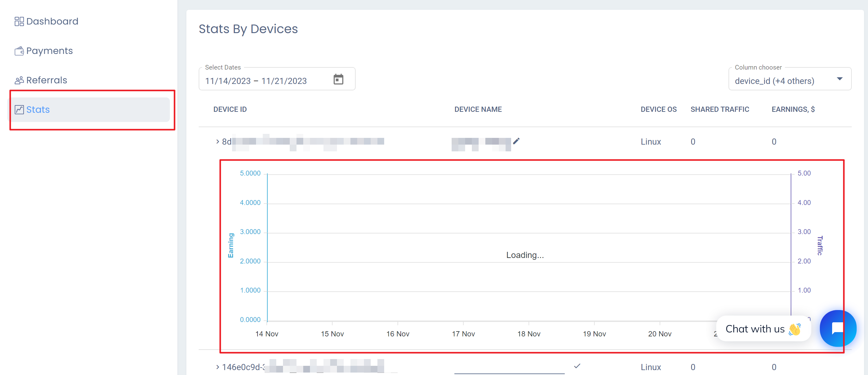Click the Payments wallet icon
This screenshot has width=868, height=375.
pos(19,51)
